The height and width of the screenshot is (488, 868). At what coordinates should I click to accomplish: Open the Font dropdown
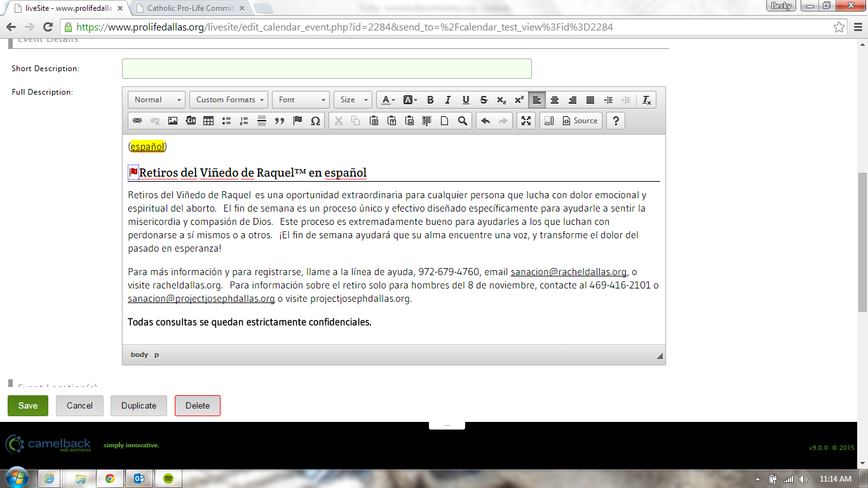[301, 100]
